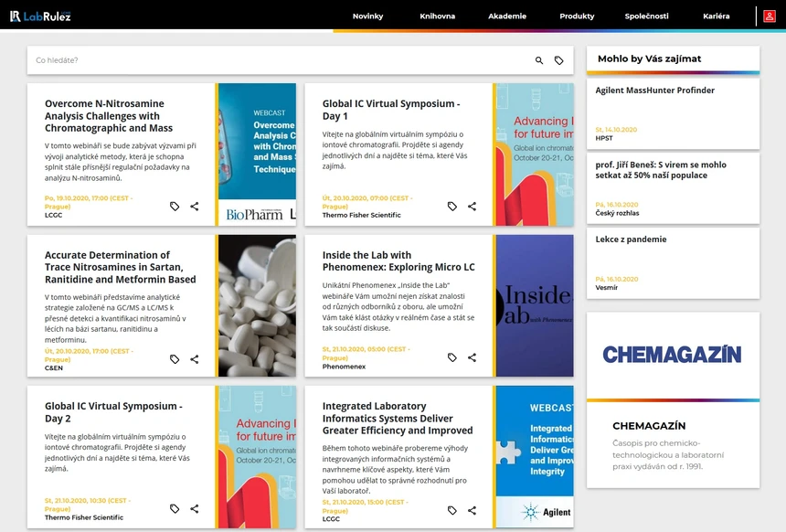Click the white pills thumbnail image
Screen dimensions: 786x532
click(x=257, y=306)
